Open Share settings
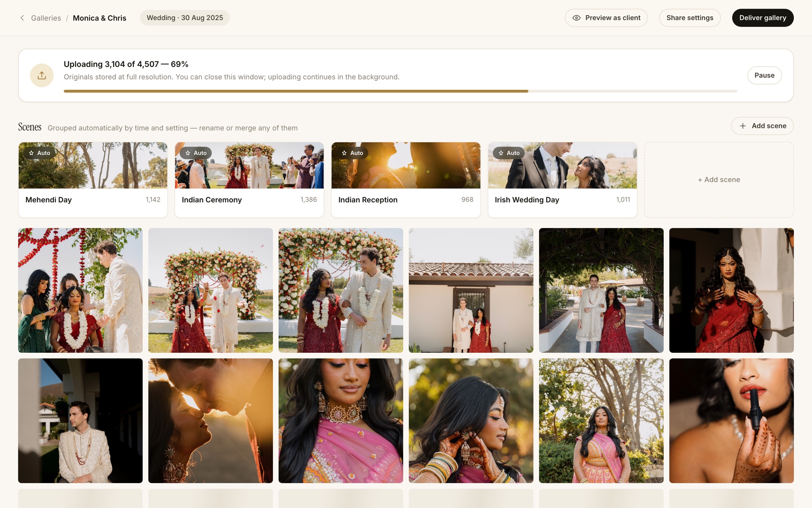812x508 pixels. coord(690,18)
